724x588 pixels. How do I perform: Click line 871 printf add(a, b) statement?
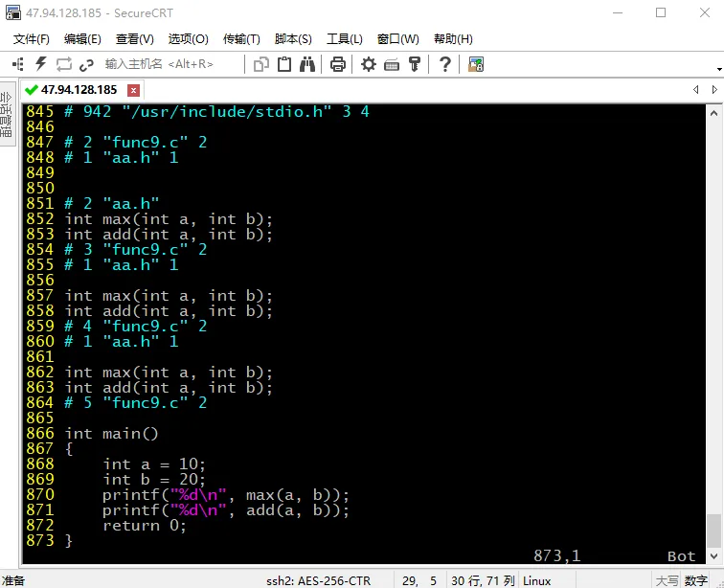coord(226,510)
